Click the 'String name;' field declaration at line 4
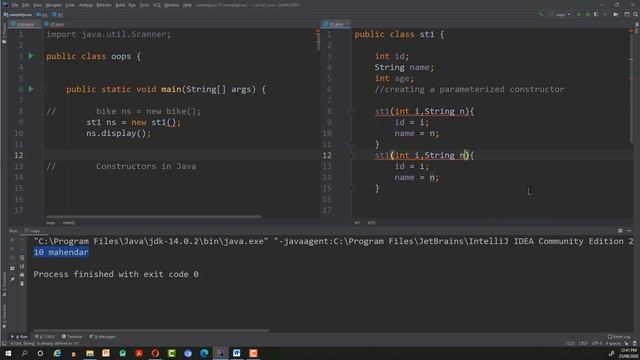This screenshot has width=640, height=360. [x=404, y=67]
